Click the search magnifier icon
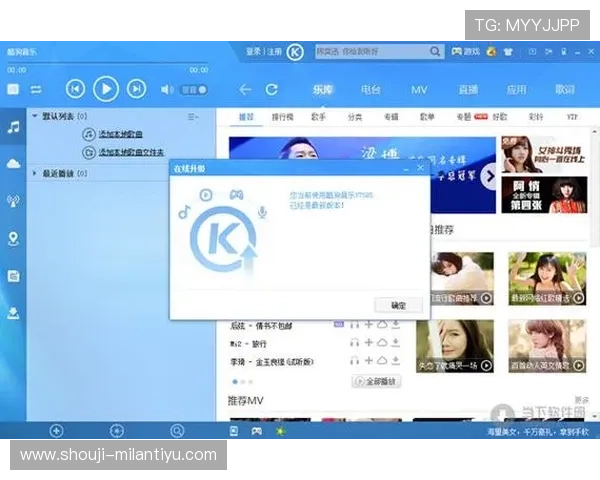600x480 pixels. point(436,51)
